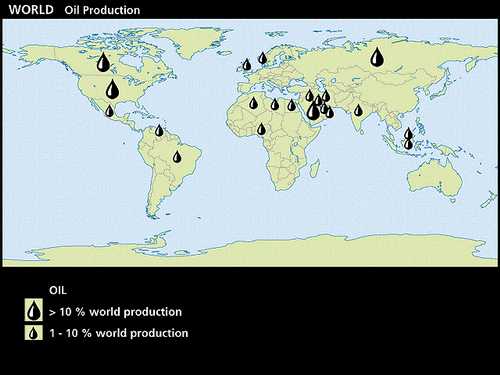The image size is (500, 375).
Task: Select the oil drop over Venezuela
Action: 159,130
